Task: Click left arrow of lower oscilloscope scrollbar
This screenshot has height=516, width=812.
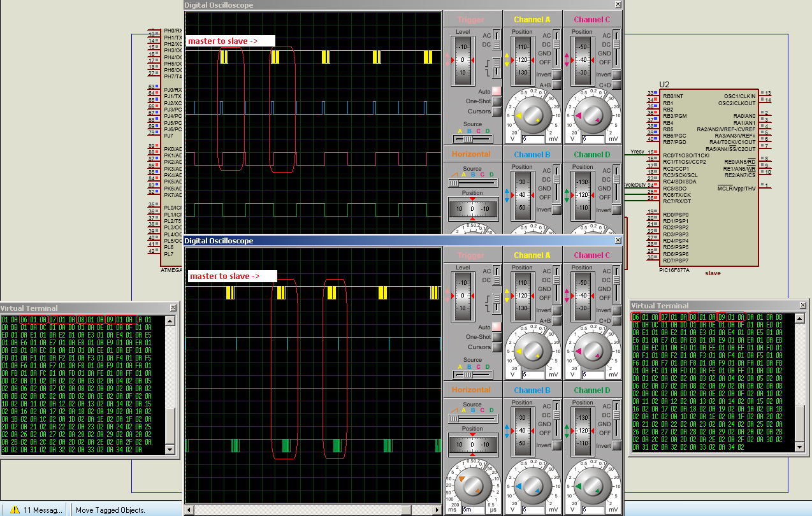Action: [189, 510]
